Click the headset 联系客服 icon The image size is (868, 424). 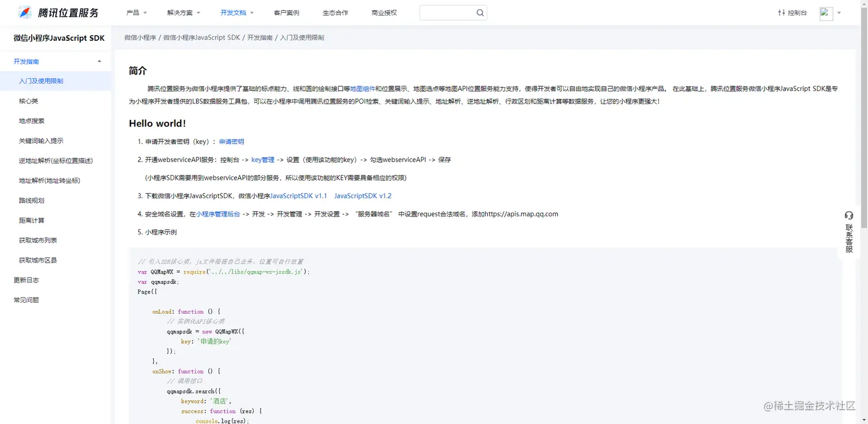pyautogui.click(x=849, y=215)
